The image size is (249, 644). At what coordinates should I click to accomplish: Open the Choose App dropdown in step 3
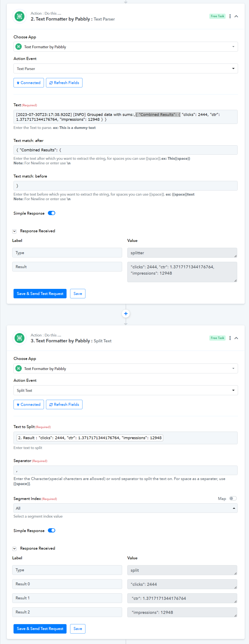pyautogui.click(x=126, y=369)
